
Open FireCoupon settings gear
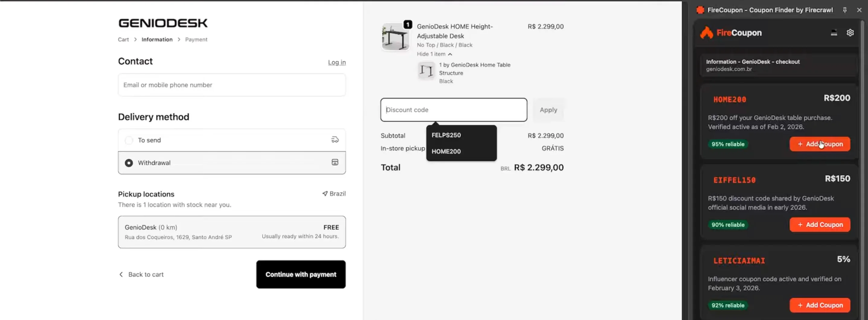(x=850, y=33)
